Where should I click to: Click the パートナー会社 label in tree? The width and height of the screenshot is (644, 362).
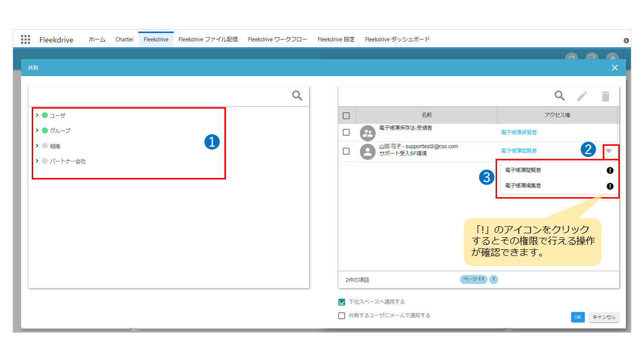[x=68, y=161]
